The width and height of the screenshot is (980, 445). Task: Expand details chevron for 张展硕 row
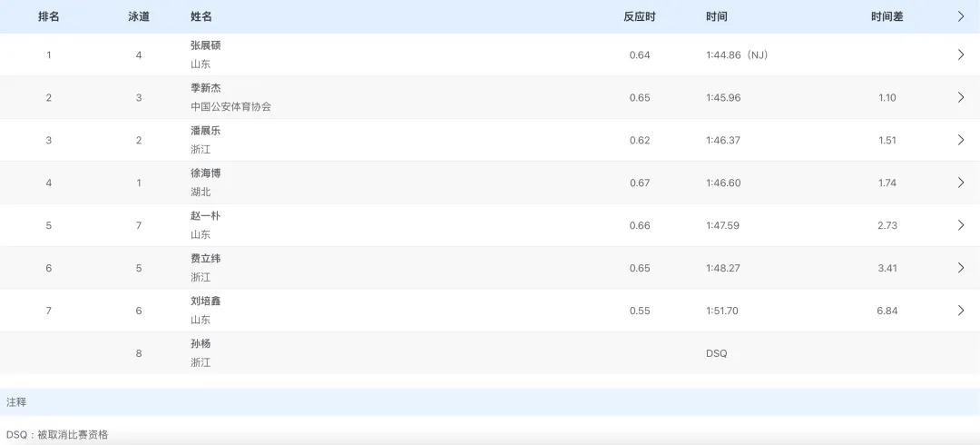(961, 54)
